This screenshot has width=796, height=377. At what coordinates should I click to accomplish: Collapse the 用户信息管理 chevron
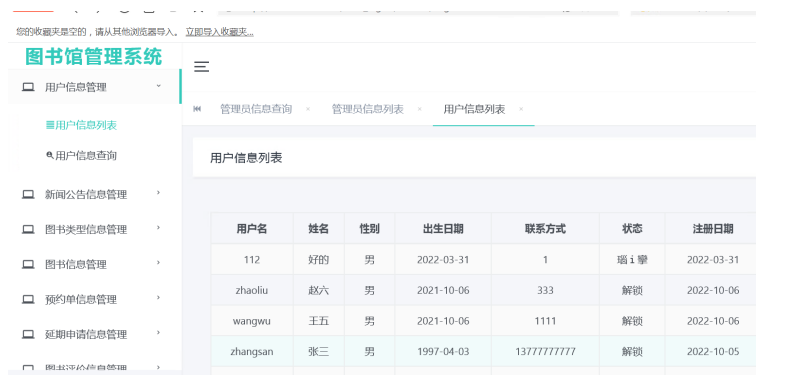point(158,86)
